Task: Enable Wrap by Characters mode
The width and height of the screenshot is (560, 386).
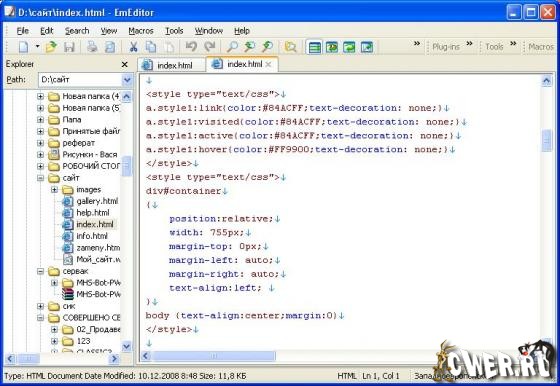Action: pyautogui.click(x=332, y=47)
